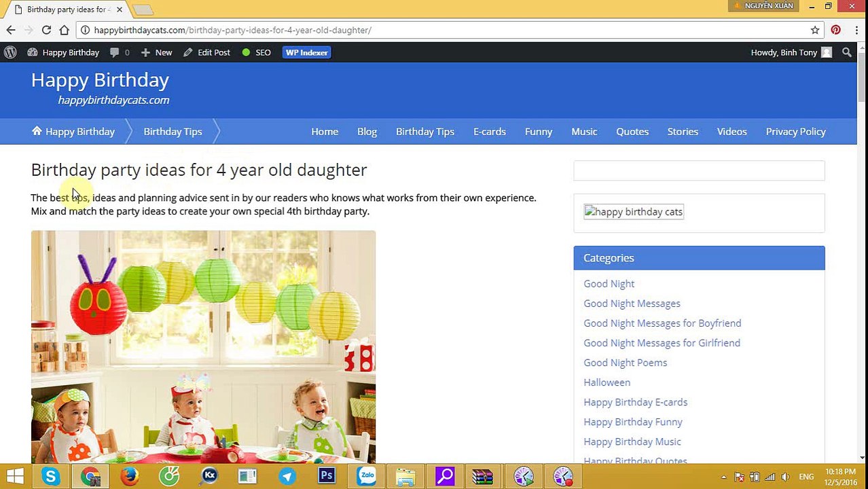868x489 pixels.
Task: Open Good Night Poems category
Action: pos(625,362)
